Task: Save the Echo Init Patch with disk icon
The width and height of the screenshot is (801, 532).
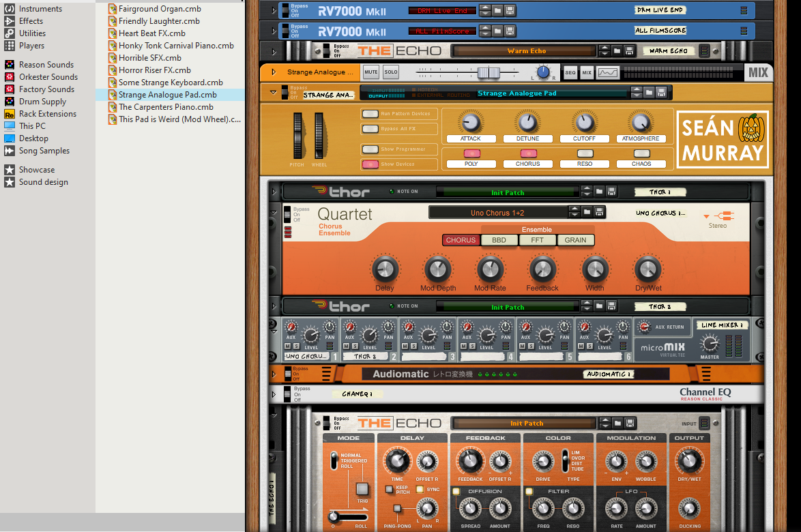Action: [630, 423]
